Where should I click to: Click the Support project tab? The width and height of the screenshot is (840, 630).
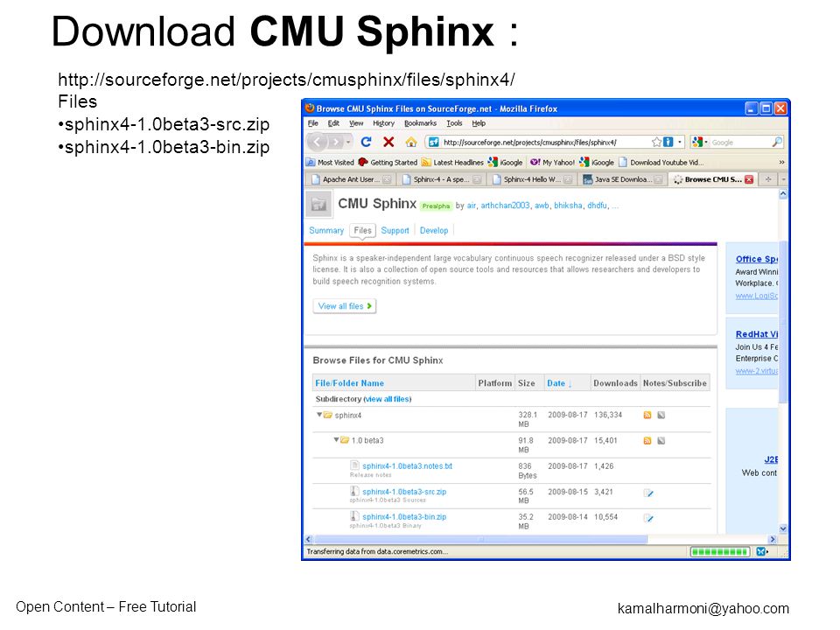[395, 230]
